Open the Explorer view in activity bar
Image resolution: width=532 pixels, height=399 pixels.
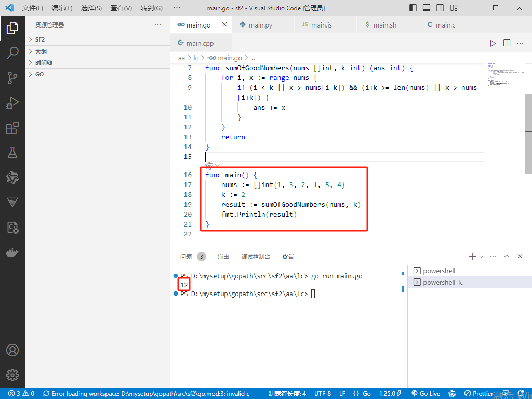[x=12, y=28]
